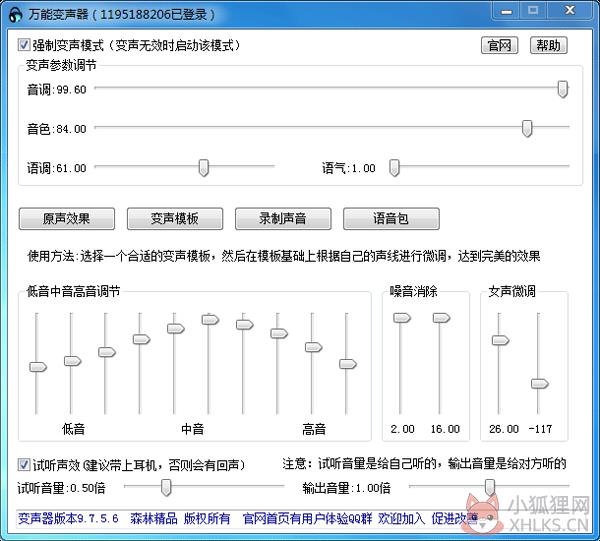Click the ninth equalizer band handle above 高音
The width and height of the screenshot is (600, 541).
point(314,347)
